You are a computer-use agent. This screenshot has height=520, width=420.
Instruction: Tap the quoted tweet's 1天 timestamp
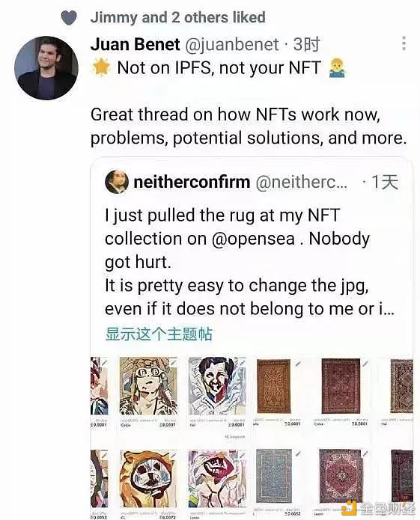point(385,182)
